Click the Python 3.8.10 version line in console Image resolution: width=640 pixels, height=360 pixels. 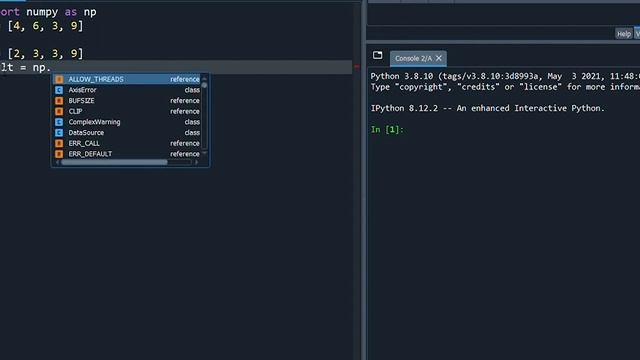coord(505,76)
